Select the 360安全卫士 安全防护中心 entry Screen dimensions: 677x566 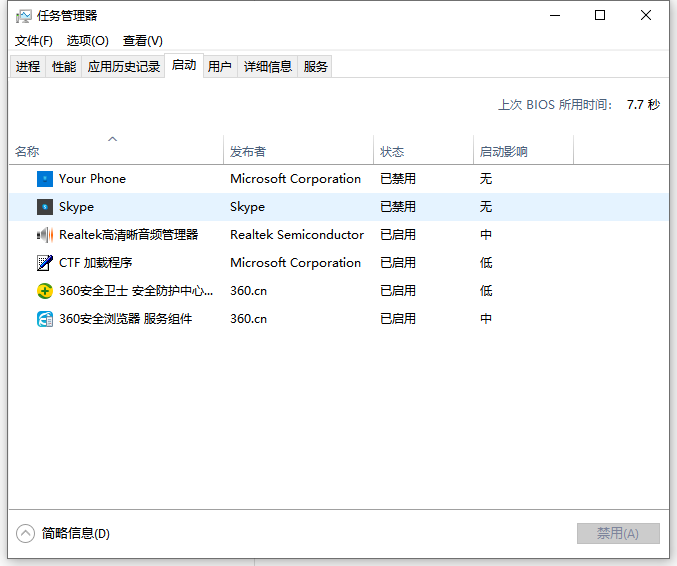coord(136,291)
